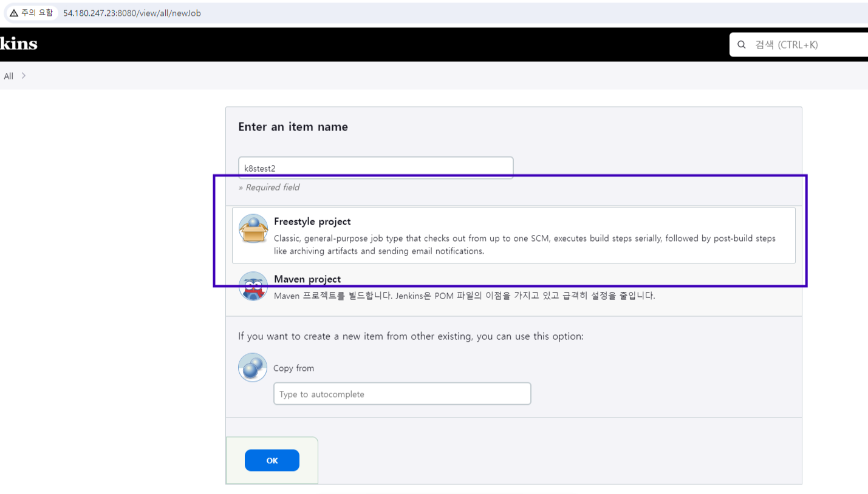Click the Freestyle project box icon
Image resolution: width=868 pixels, height=494 pixels.
tap(253, 229)
